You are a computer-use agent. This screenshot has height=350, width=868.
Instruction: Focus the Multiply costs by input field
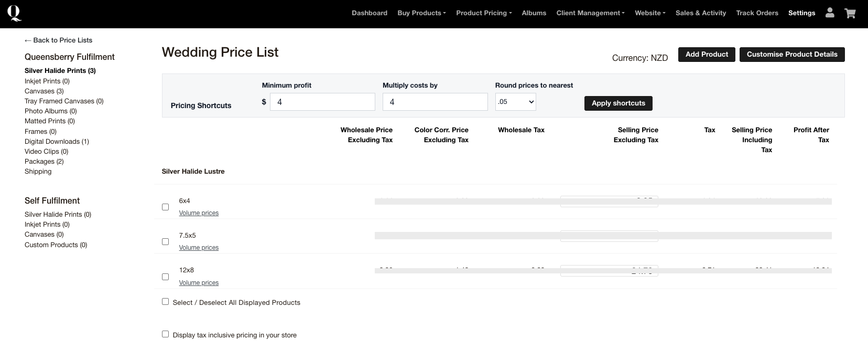pyautogui.click(x=435, y=102)
